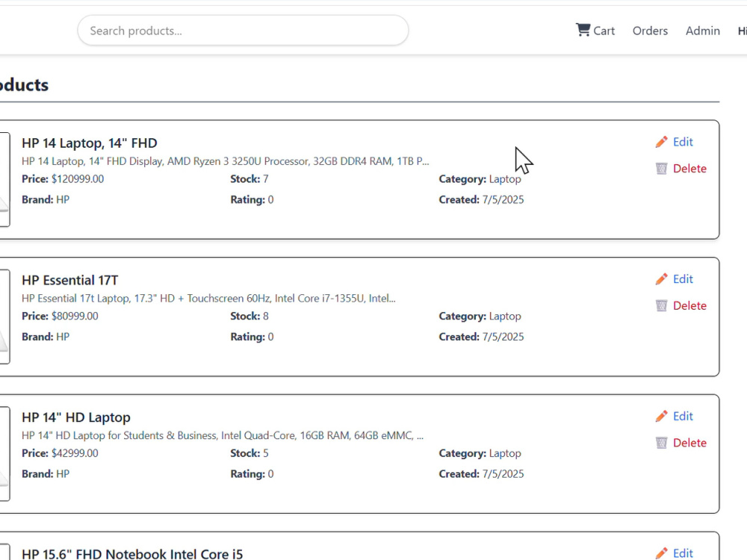
Task: Click the price $42999.00
Action: [x=75, y=453]
